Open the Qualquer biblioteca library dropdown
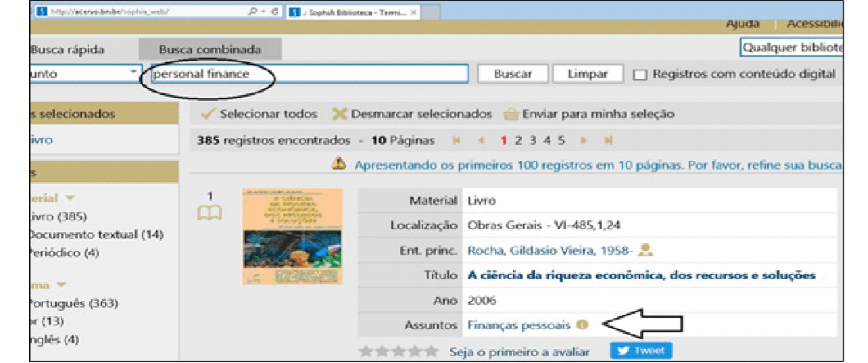 791,48
